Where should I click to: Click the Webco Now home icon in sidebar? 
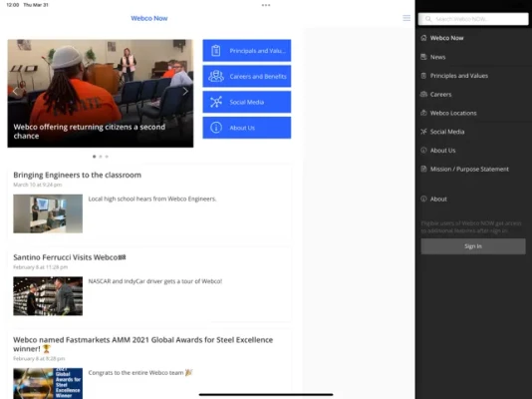(x=423, y=38)
